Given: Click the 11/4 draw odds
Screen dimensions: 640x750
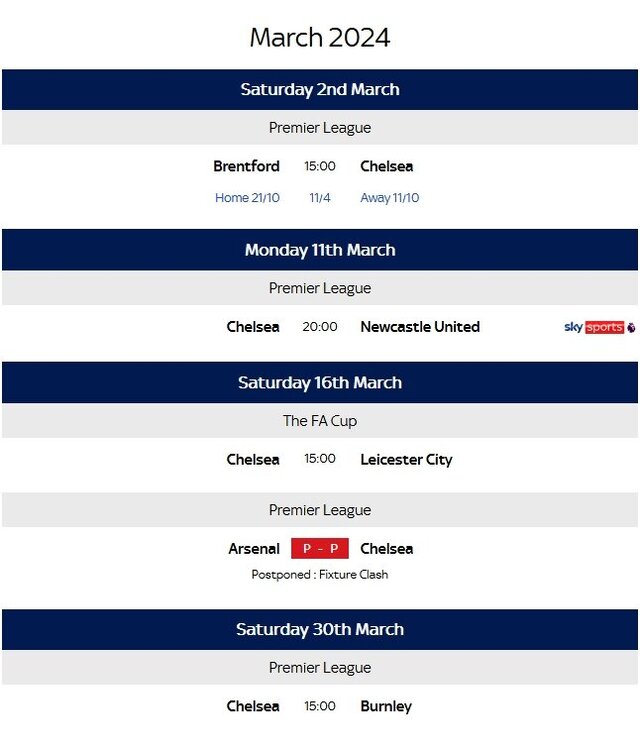Looking at the screenshot, I should [x=320, y=198].
